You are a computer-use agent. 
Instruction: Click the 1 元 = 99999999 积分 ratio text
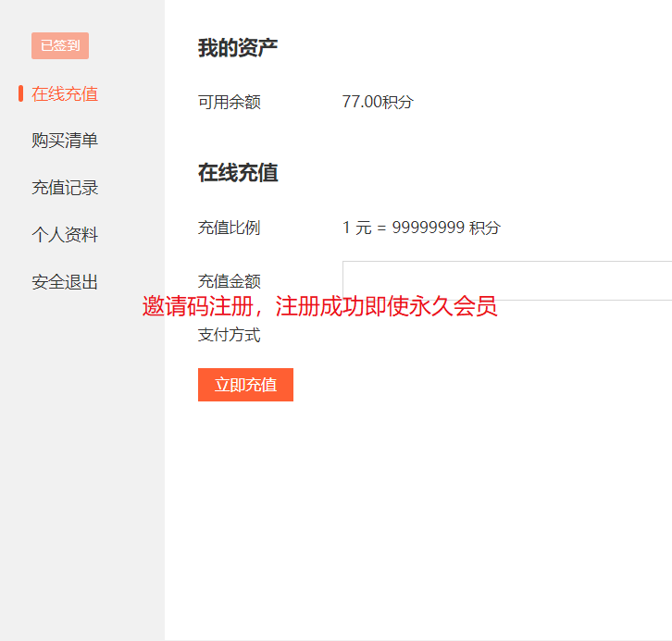coord(421,228)
